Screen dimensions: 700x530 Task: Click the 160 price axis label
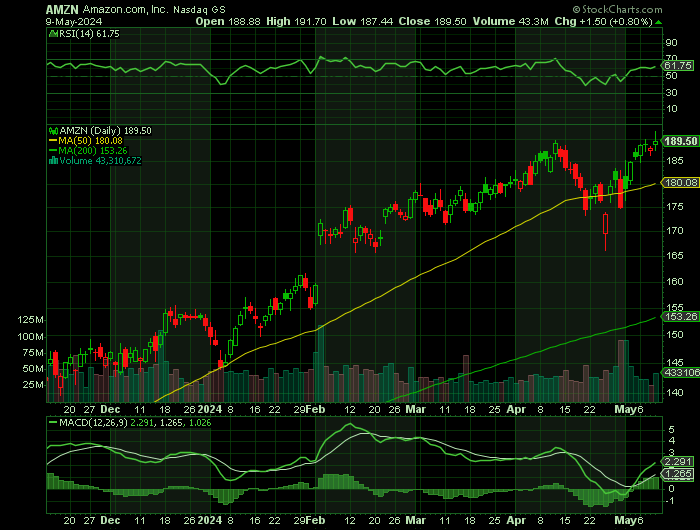(x=674, y=281)
